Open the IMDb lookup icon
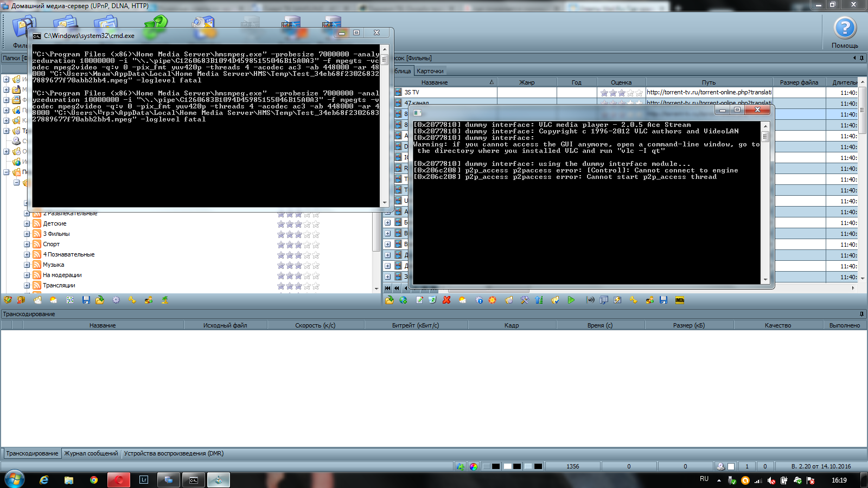 [680, 300]
